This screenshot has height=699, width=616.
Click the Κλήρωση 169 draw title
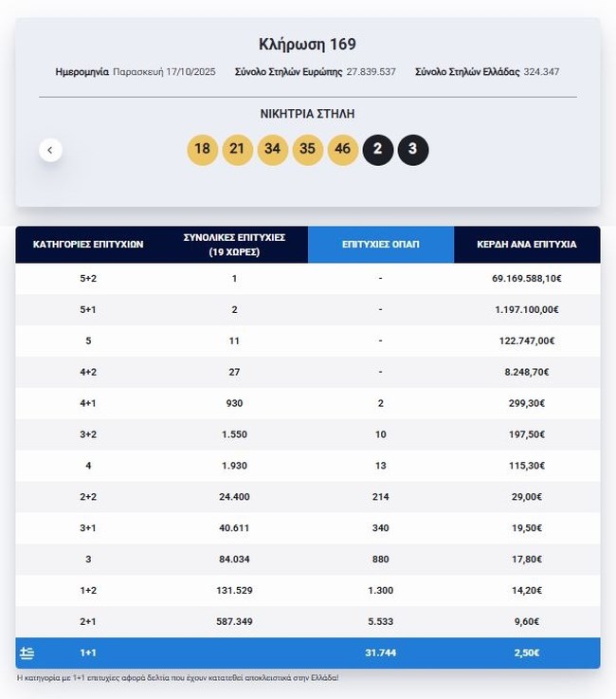pyautogui.click(x=307, y=45)
